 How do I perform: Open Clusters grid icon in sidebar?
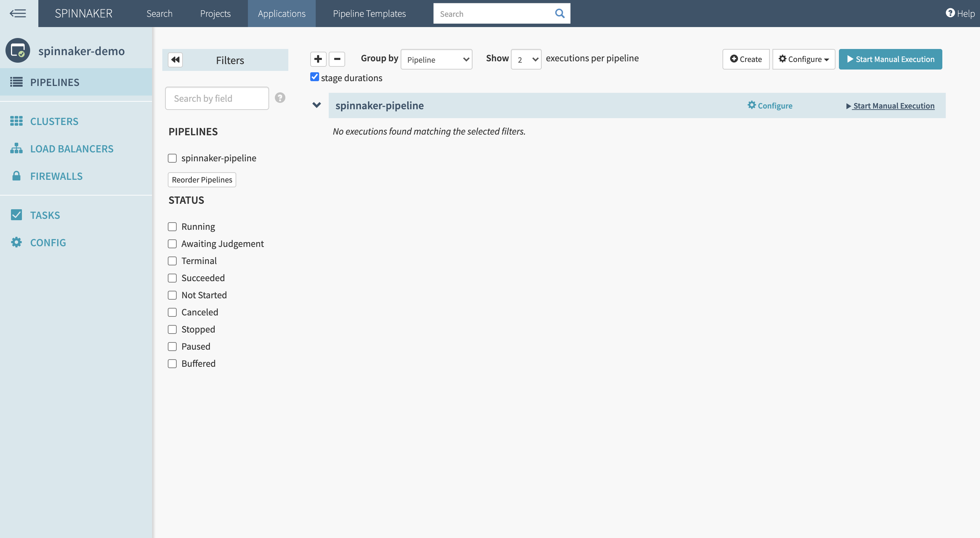click(16, 121)
